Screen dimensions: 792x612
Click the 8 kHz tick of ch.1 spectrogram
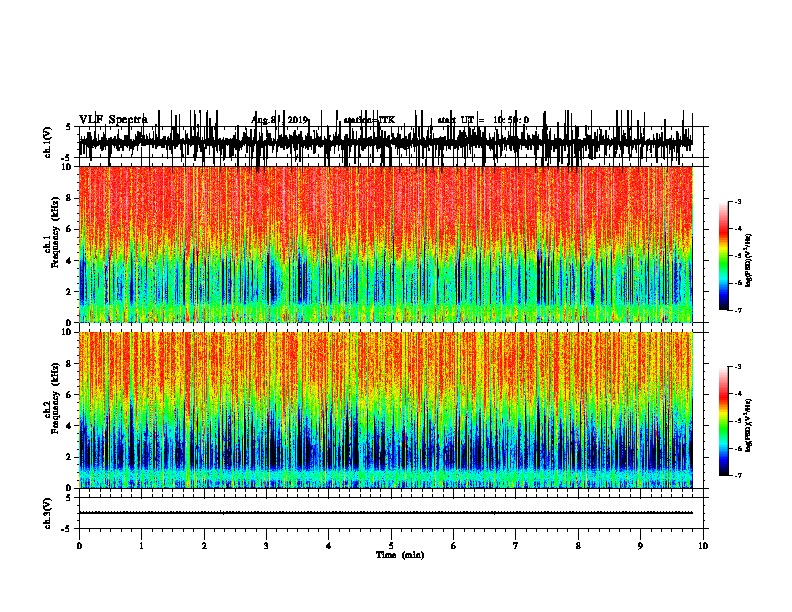[70, 198]
